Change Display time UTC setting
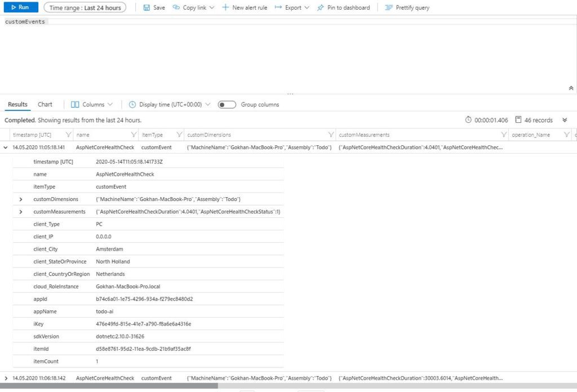This screenshot has width=577, height=392. pyautogui.click(x=170, y=104)
